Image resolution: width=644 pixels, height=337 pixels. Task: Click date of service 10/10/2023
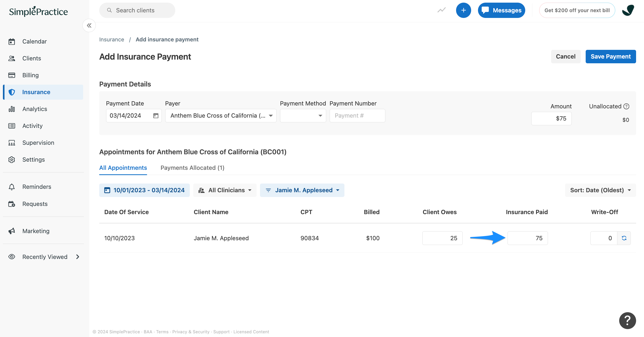(x=120, y=238)
